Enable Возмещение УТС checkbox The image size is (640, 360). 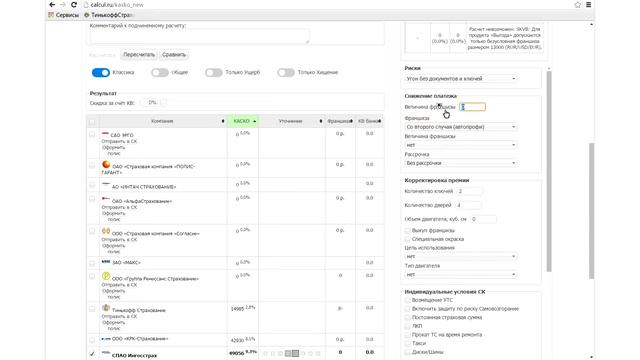[407, 300]
